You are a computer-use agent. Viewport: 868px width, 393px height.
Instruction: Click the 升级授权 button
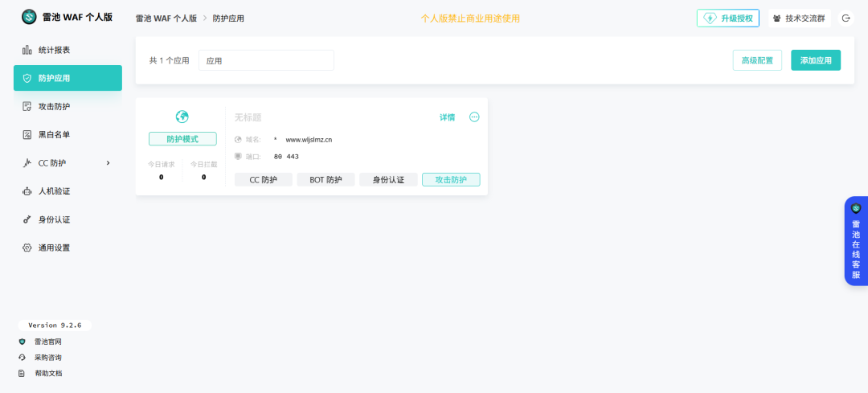coord(728,18)
